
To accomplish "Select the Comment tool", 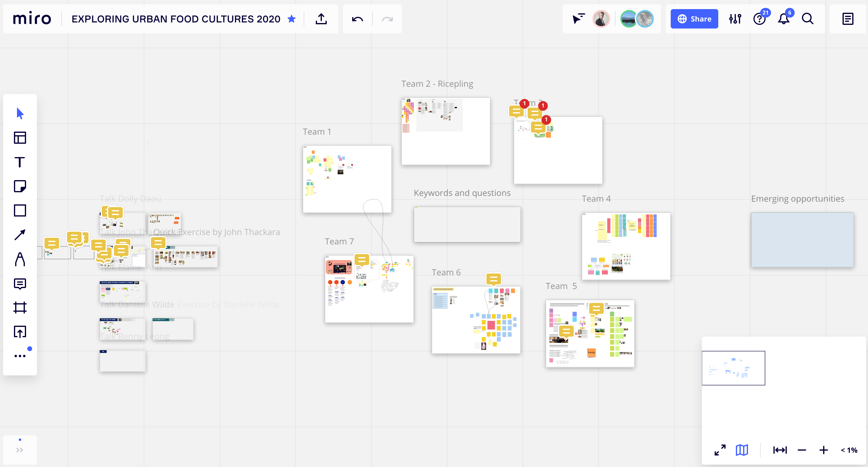I will (20, 284).
